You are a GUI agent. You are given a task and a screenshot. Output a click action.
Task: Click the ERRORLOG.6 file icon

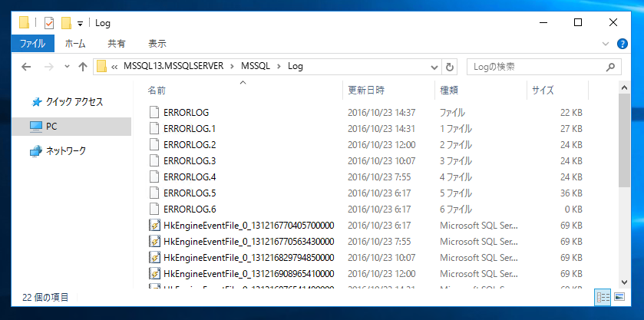(x=154, y=209)
